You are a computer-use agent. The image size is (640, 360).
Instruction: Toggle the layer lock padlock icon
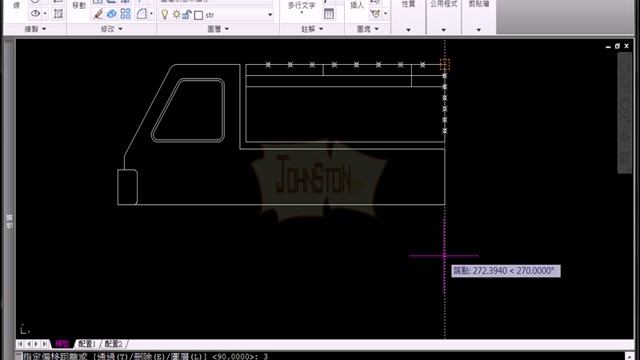187,15
